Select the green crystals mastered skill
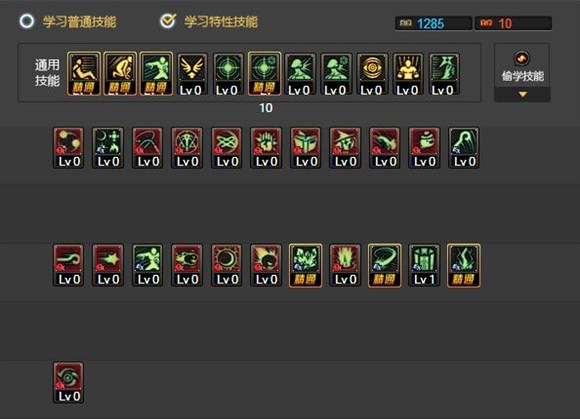The image size is (580, 419). (306, 265)
